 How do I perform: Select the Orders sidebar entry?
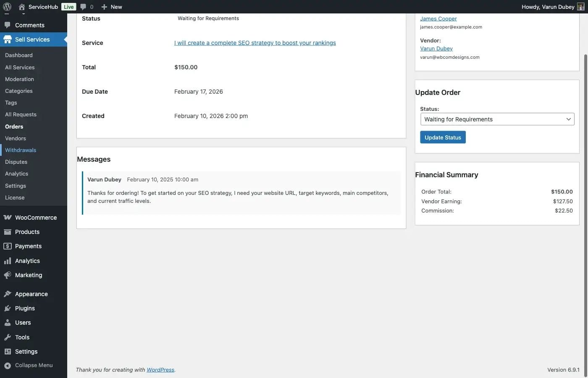pos(14,126)
